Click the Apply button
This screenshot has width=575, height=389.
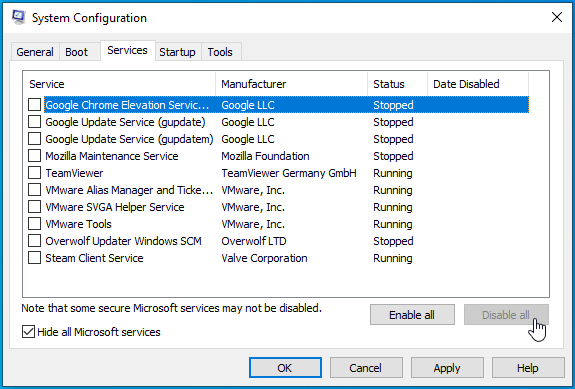[x=447, y=368]
